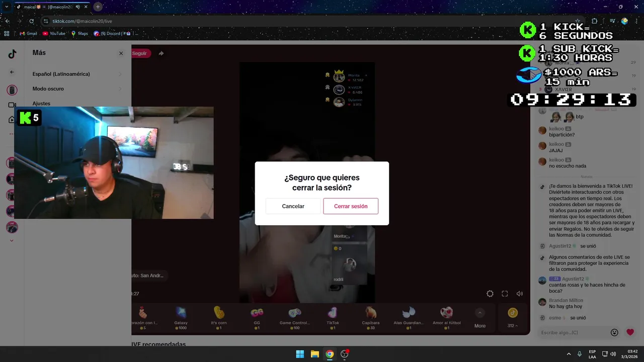Send a heart like in chat
Image resolution: width=644 pixels, height=362 pixels.
(x=630, y=332)
